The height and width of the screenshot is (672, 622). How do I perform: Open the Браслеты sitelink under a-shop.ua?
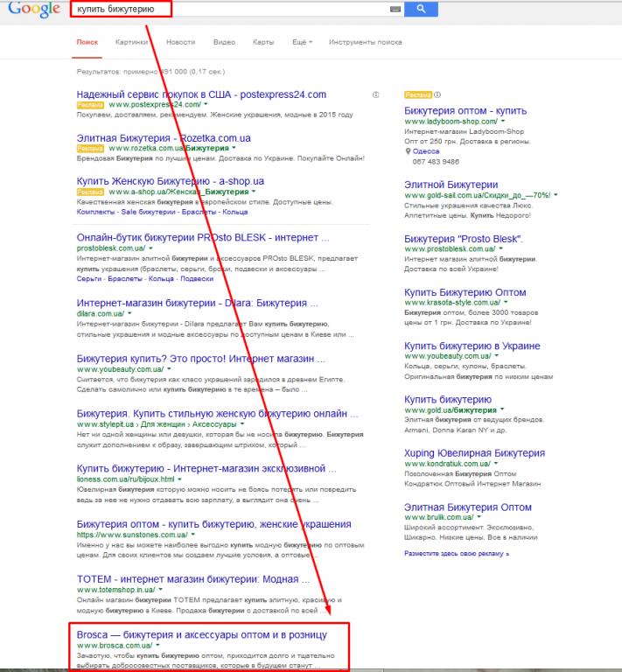point(199,212)
